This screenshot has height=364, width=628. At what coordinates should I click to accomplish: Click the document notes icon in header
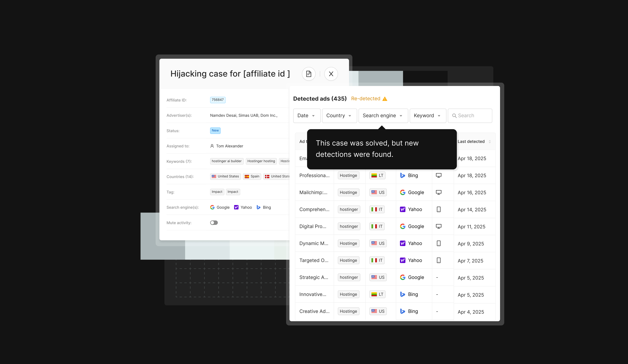click(x=308, y=74)
